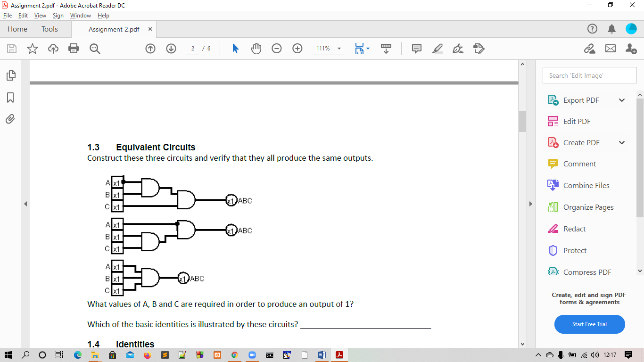Select the Hand pan tool

pos(256,49)
